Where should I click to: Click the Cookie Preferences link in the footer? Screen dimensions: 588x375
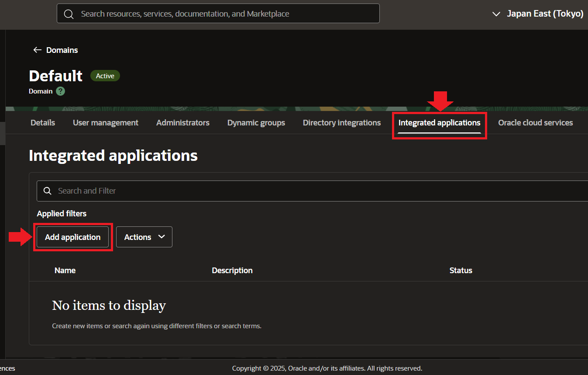pyautogui.click(x=7, y=368)
